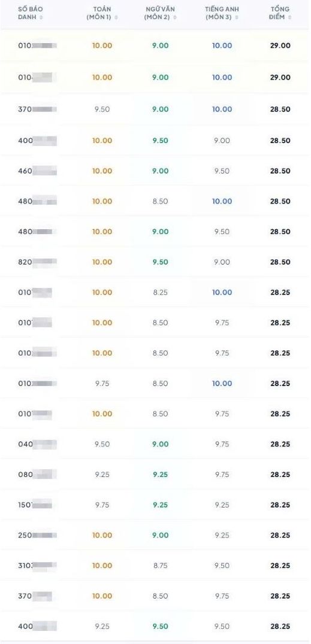Click Toán score 9.75 in row 150

(x=102, y=505)
